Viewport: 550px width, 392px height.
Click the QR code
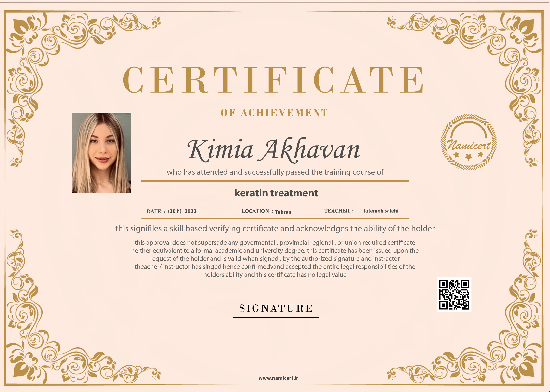454,294
